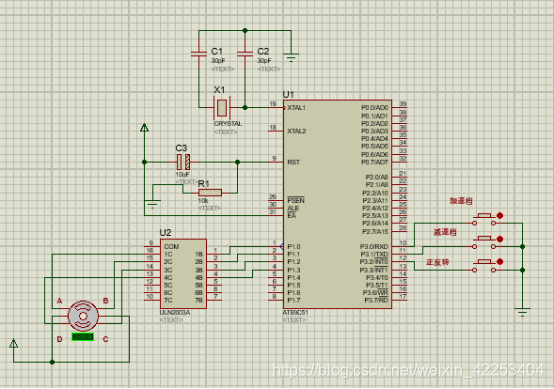This screenshot has height=389, width=554.
Task: Toggle the 加速档 push button switch
Action: pyautogui.click(x=484, y=219)
